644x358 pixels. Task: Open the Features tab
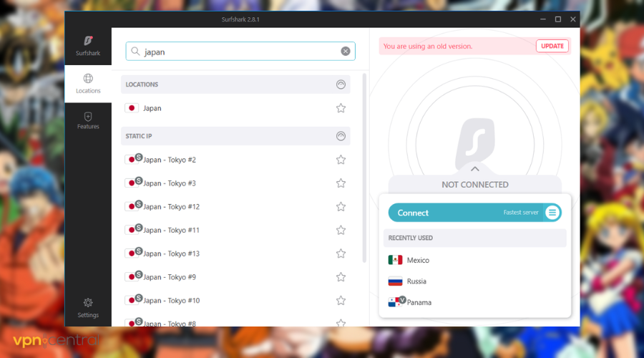pyautogui.click(x=88, y=120)
